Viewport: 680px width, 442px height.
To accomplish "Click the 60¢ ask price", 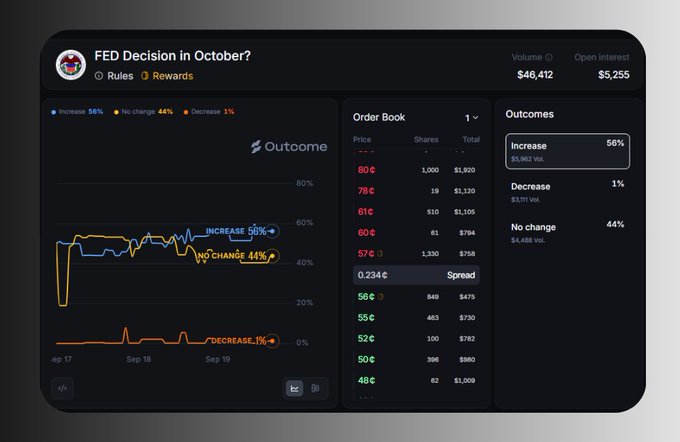I will [366, 232].
